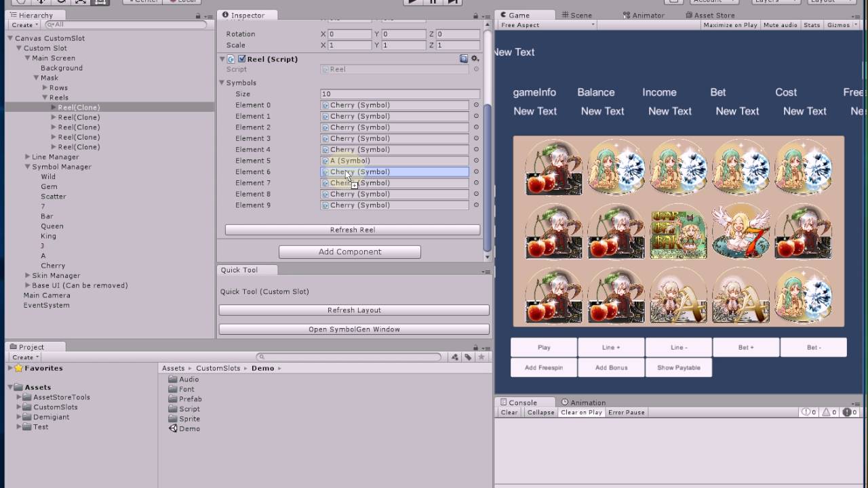The image size is (868, 488).
Task: Toggle Collapse in the Console
Action: [x=540, y=412]
